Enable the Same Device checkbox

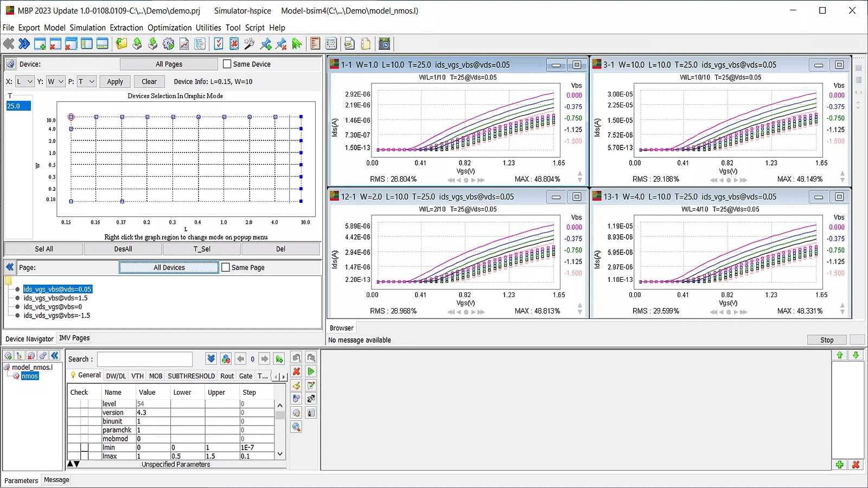point(227,63)
